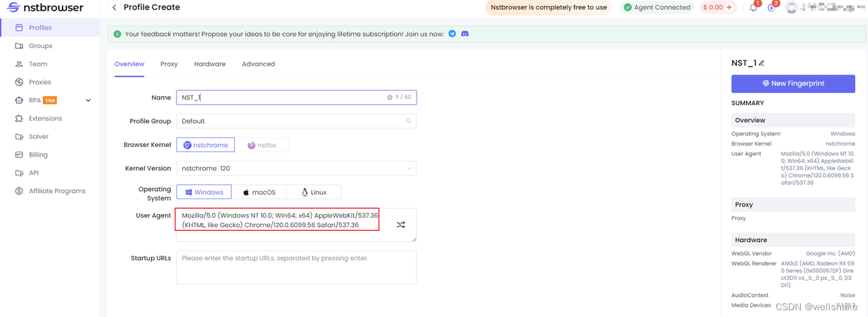Open the notifications bell
This screenshot has height=317, width=868.
coord(753,7)
